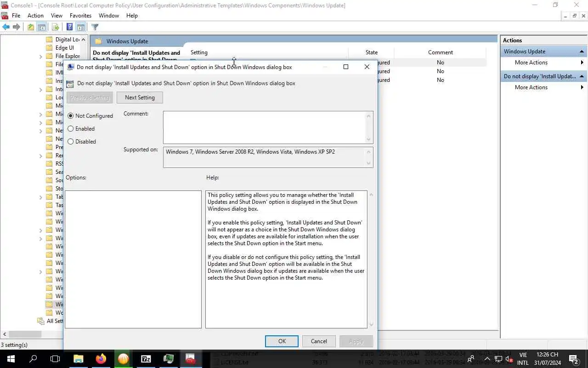588x368 pixels.
Task: Click the Export List toolbar icon
Action: tap(56, 27)
